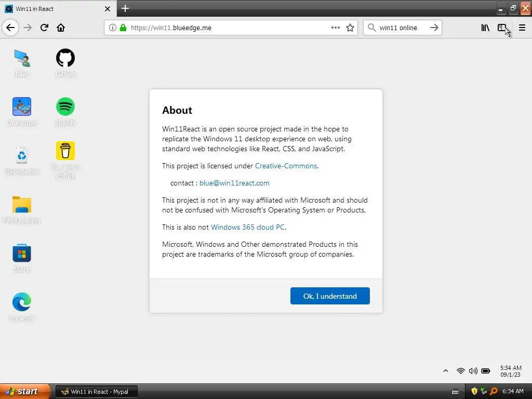The image size is (532, 399).
Task: Click the win11 online search field
Action: (x=402, y=28)
